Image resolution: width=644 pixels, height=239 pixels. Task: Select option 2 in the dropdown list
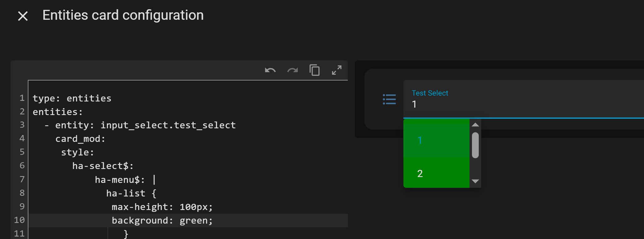click(436, 173)
